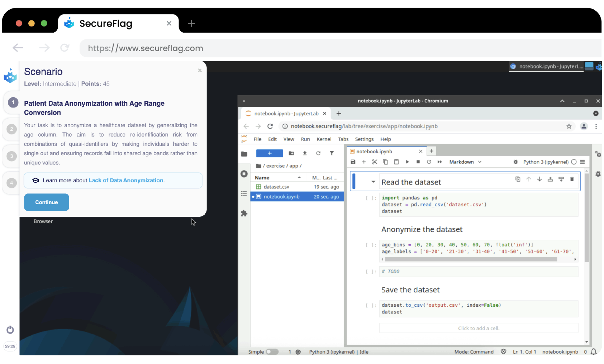Click the 'Click to add a cell' area
The height and width of the screenshot is (364, 604).
[479, 328]
